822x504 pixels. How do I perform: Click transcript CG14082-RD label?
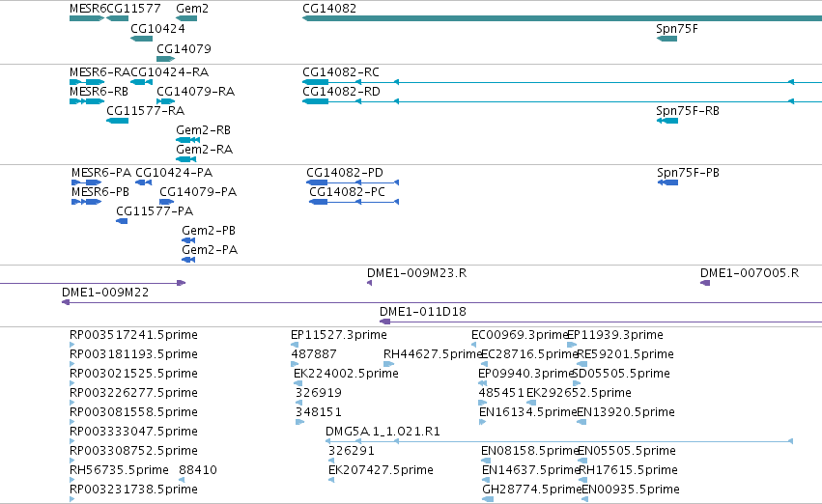point(341,91)
